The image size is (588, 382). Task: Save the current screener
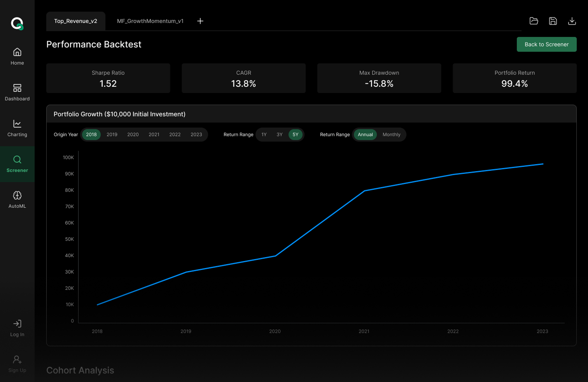[553, 21]
